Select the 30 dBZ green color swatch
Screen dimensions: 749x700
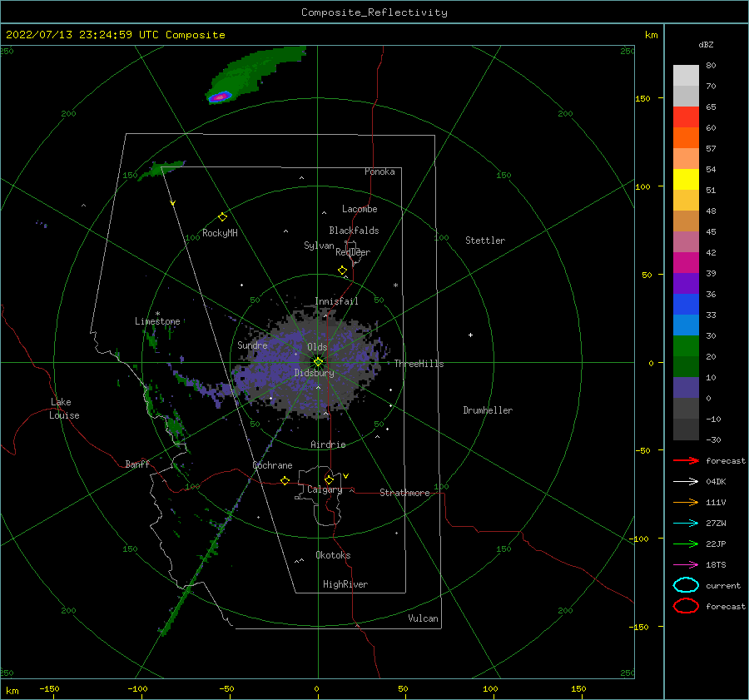coord(686,346)
